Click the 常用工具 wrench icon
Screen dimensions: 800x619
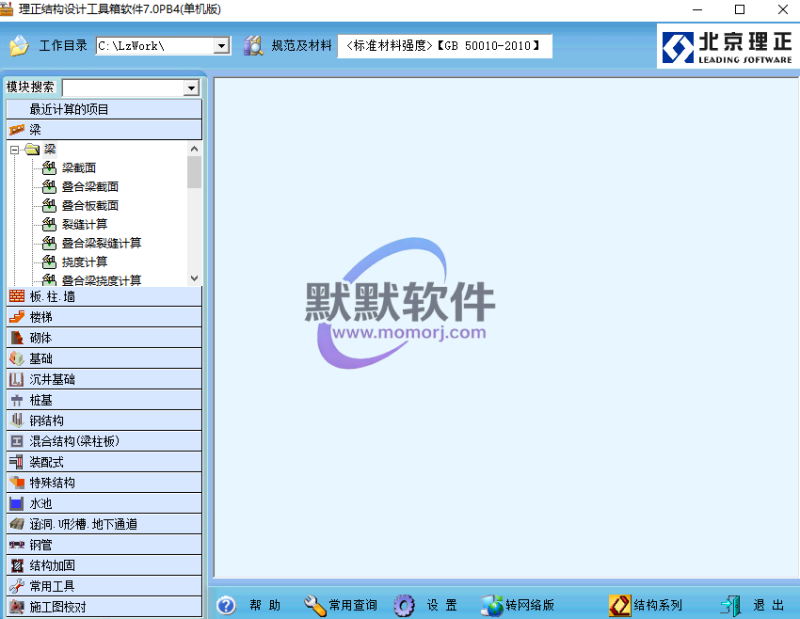17,586
